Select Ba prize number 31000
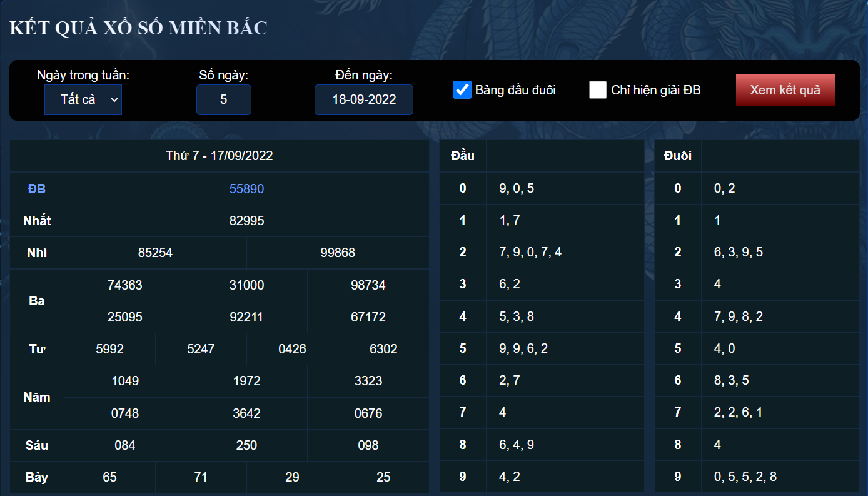This screenshot has width=868, height=496. [246, 285]
